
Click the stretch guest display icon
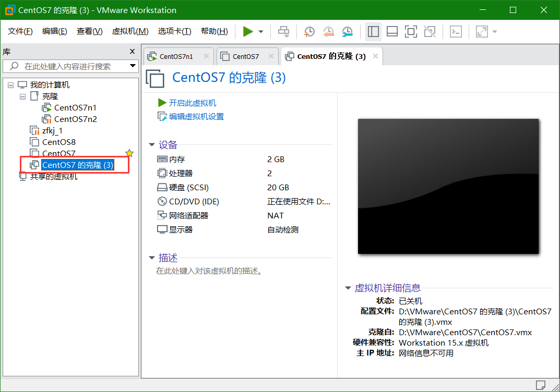[x=482, y=31]
